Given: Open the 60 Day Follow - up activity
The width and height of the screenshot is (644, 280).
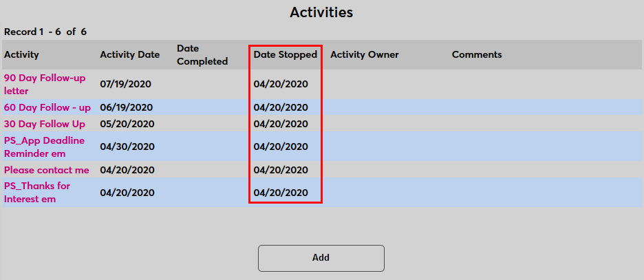Looking at the screenshot, I should [x=47, y=107].
